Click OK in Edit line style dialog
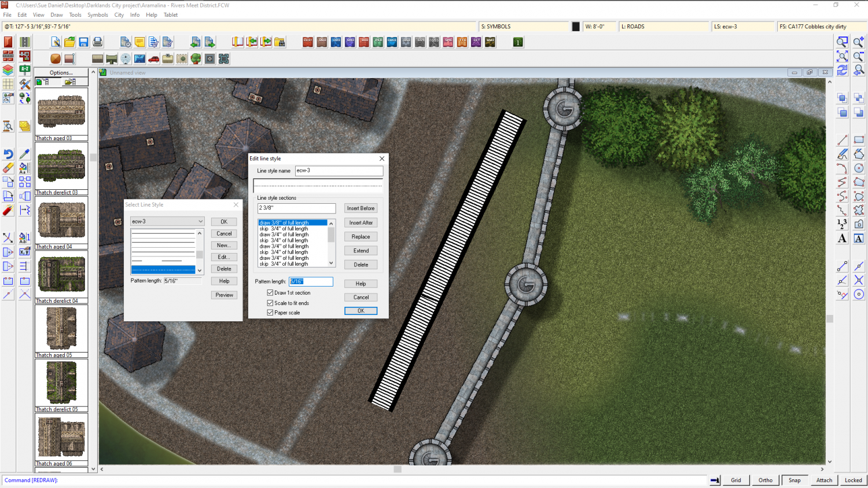The width and height of the screenshot is (868, 488). tap(361, 311)
